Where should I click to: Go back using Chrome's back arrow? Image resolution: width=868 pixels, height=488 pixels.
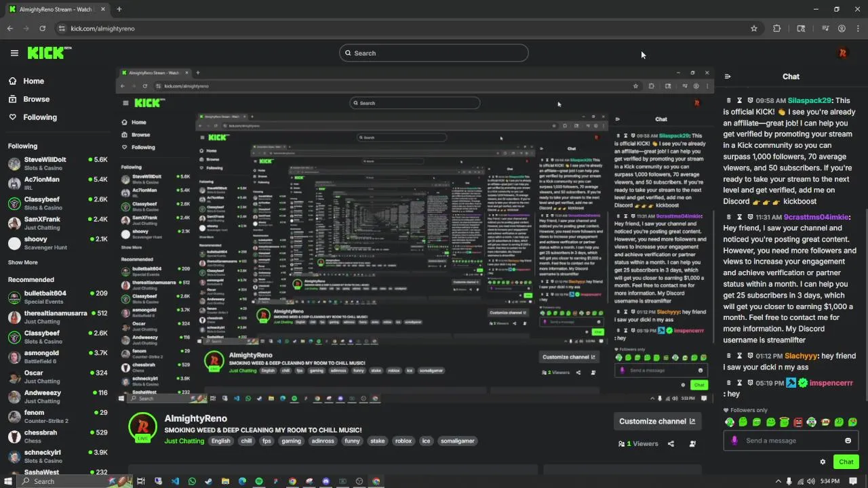coord(9,28)
